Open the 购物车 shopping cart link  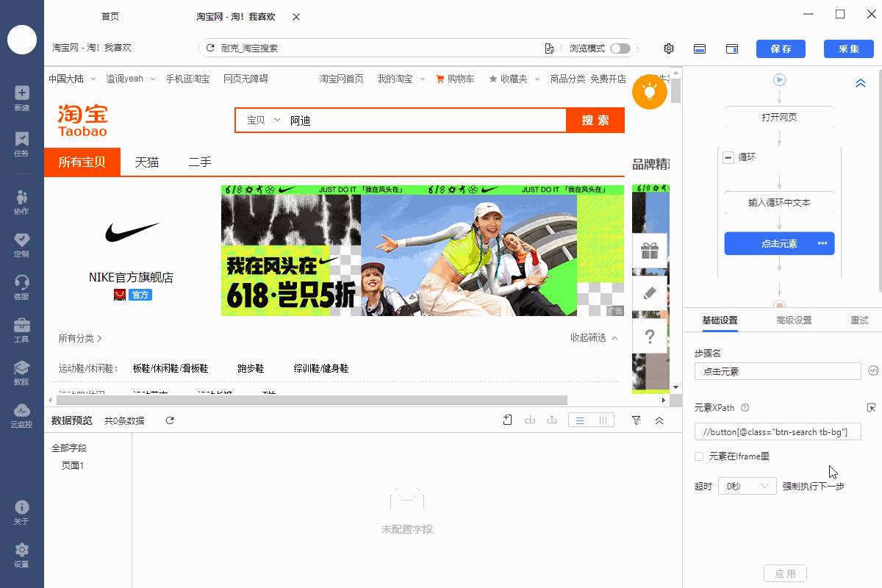click(x=456, y=79)
